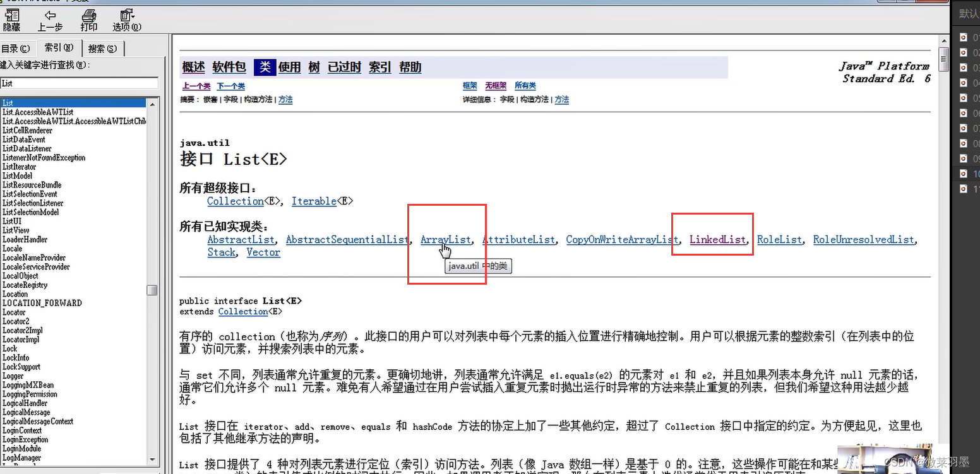This screenshot has height=474, width=980.
Task: Select Locale in the index list
Action: 12,249
